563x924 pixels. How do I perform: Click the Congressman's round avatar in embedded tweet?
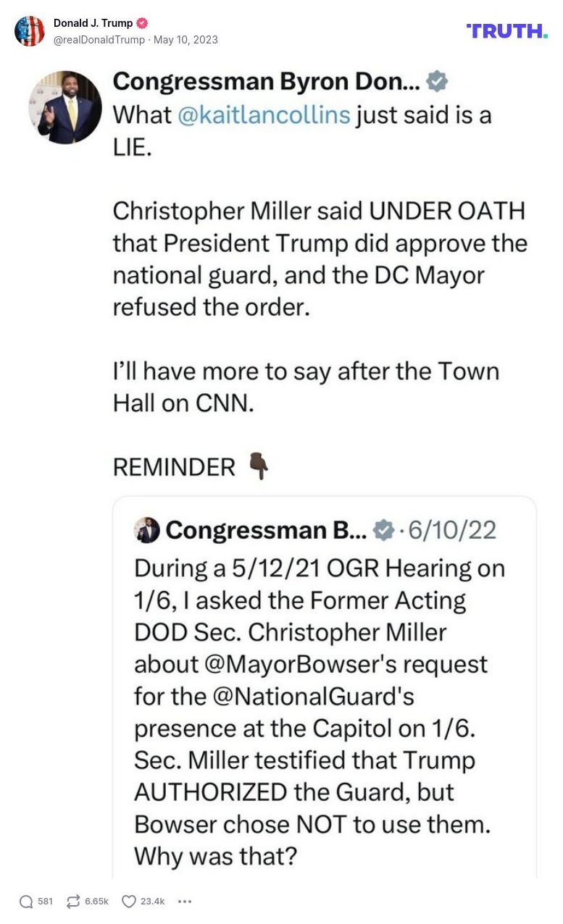tap(65, 107)
